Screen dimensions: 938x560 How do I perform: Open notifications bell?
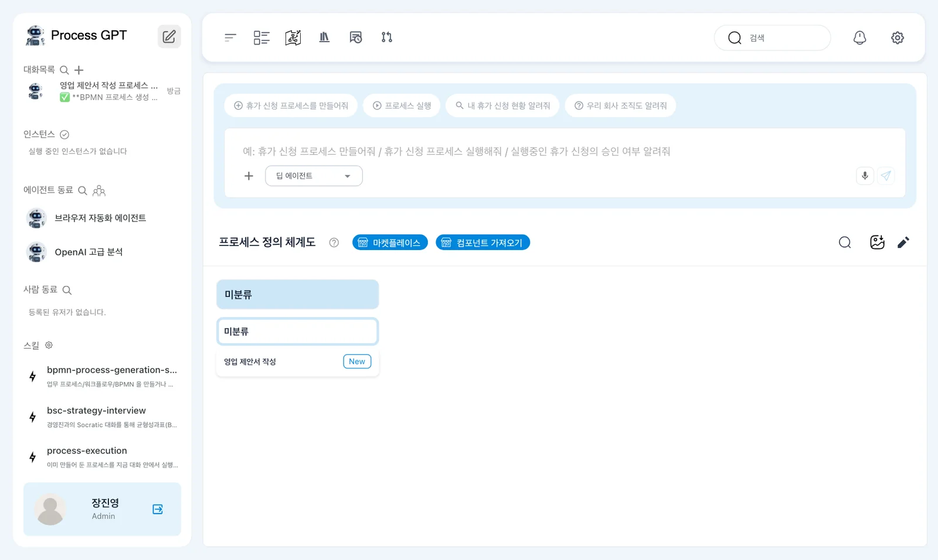(859, 37)
